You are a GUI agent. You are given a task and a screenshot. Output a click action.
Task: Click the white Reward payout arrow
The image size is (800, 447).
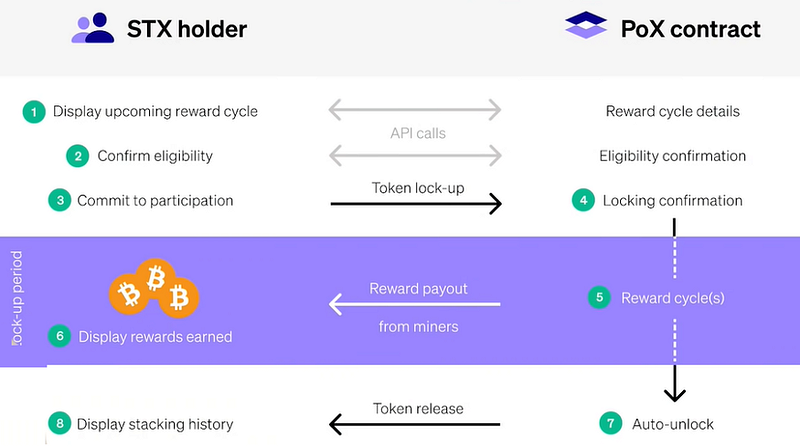tap(415, 304)
